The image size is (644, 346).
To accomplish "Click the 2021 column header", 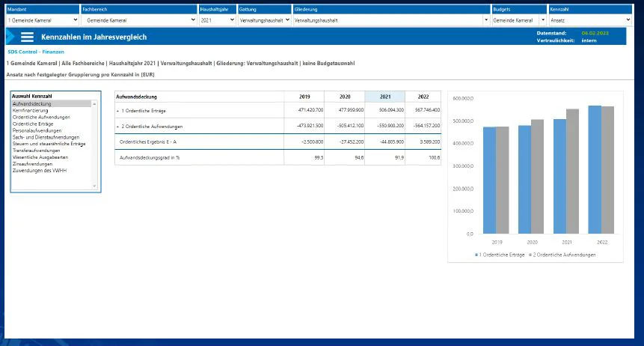I will click(x=385, y=97).
